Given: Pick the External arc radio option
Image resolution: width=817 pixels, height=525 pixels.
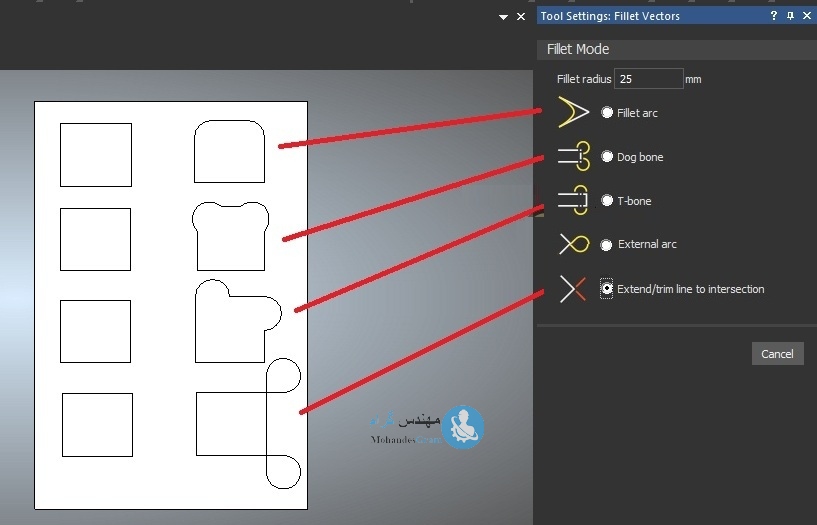Looking at the screenshot, I should [x=607, y=245].
